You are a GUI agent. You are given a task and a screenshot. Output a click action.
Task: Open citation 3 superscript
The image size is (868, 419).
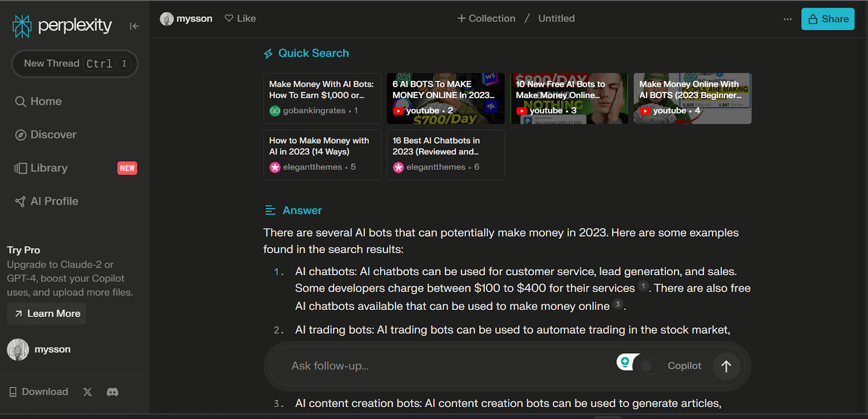[x=618, y=304]
